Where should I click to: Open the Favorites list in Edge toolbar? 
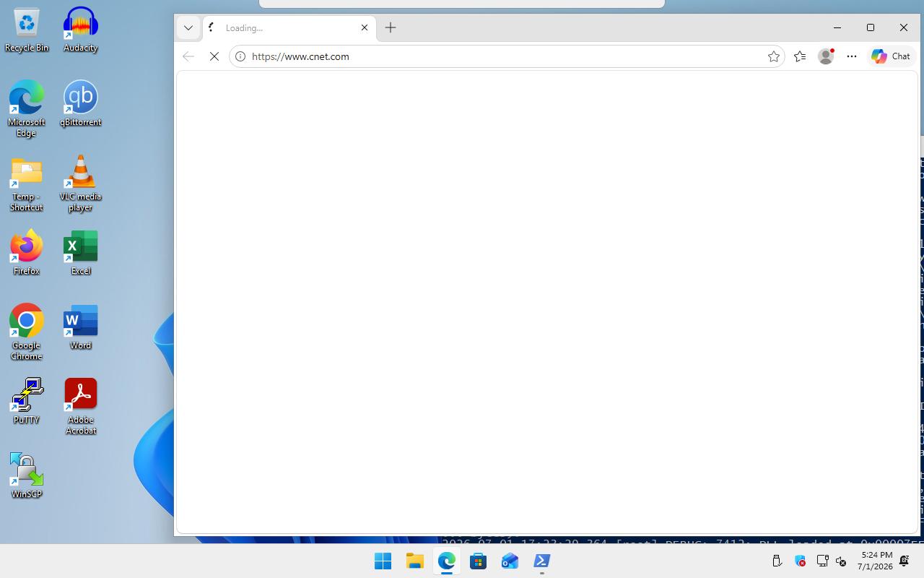[x=800, y=56]
